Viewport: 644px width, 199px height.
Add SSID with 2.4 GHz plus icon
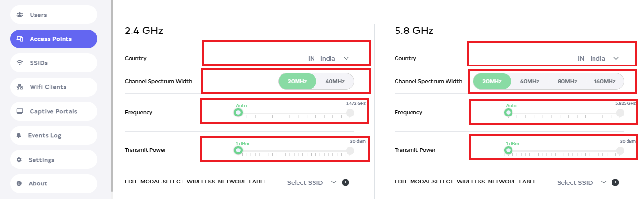(346, 182)
